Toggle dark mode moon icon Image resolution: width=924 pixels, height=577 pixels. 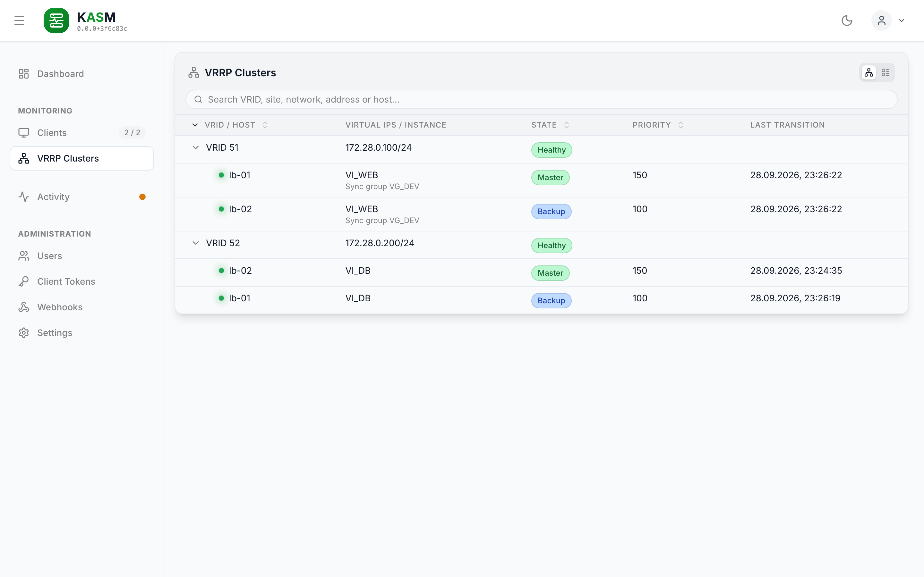(x=847, y=21)
